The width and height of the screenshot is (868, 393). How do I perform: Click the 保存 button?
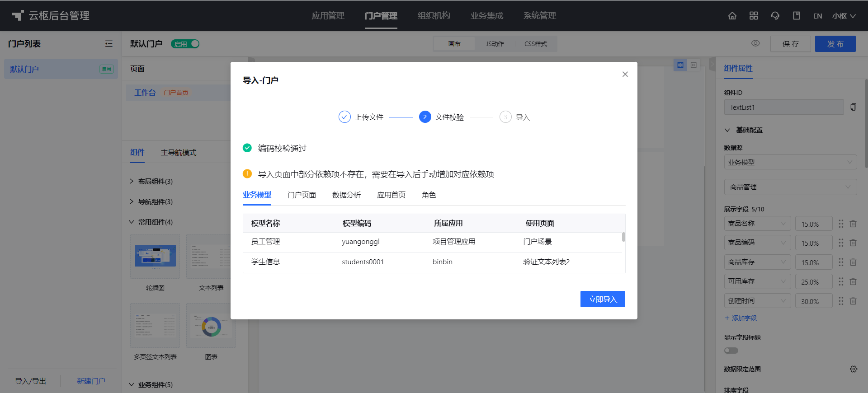click(x=791, y=44)
